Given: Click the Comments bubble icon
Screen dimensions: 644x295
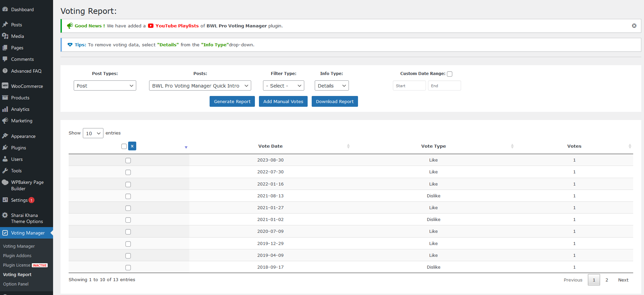Looking at the screenshot, I should [x=5, y=59].
